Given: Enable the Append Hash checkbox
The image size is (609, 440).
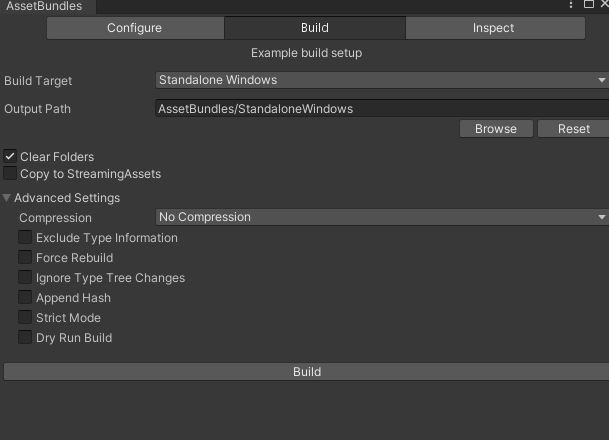Looking at the screenshot, I should (x=25, y=298).
